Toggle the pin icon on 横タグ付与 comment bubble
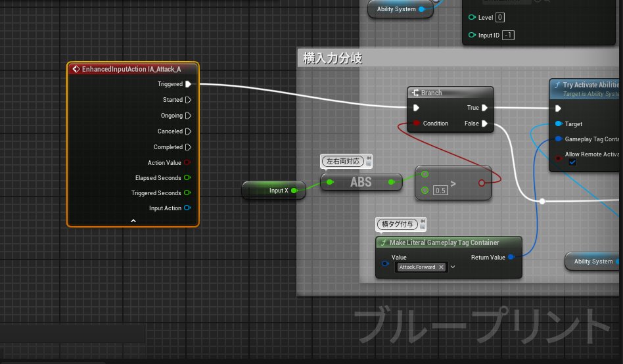Viewport: 623px width, 364px height. coord(423,221)
